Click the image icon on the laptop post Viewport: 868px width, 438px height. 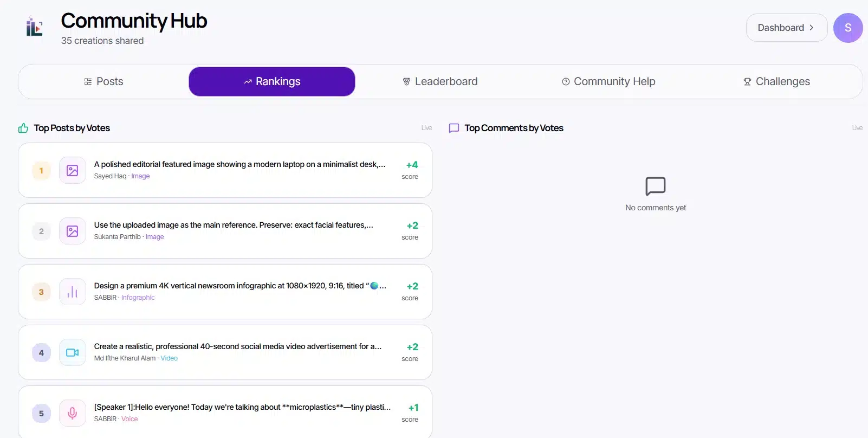73,170
